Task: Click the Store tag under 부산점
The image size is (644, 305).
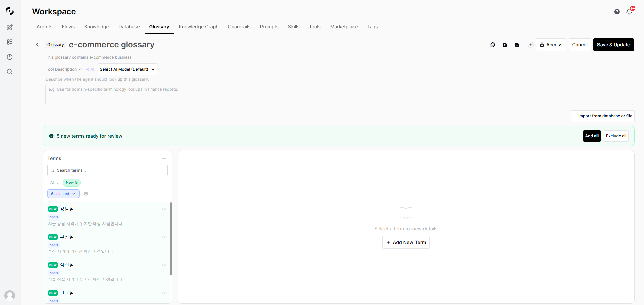Action: click(54, 245)
